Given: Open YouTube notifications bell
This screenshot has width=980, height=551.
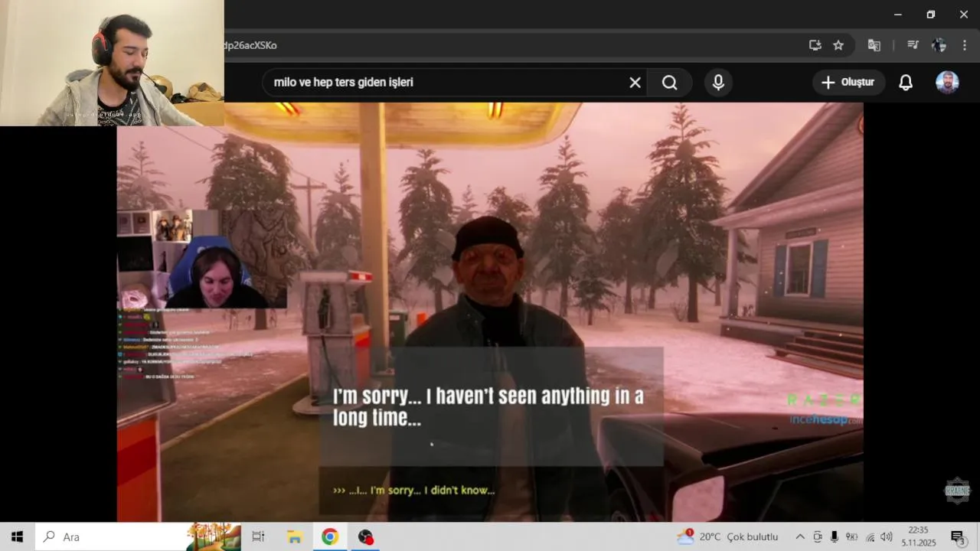Looking at the screenshot, I should pos(906,83).
